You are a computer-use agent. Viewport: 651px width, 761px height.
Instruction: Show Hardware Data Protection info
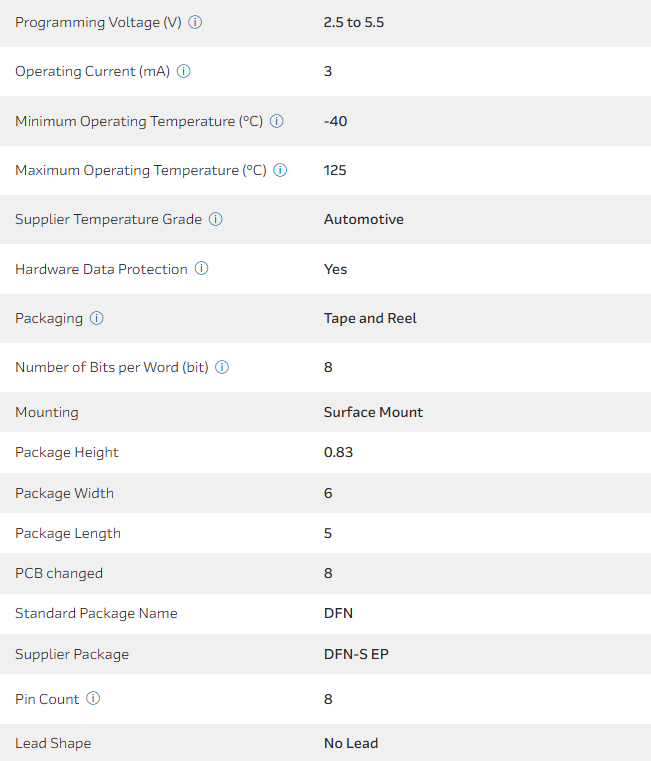pos(202,268)
